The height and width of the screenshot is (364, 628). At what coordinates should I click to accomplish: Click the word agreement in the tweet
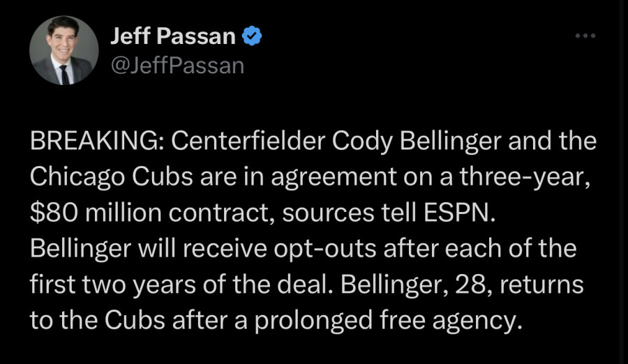point(334,178)
